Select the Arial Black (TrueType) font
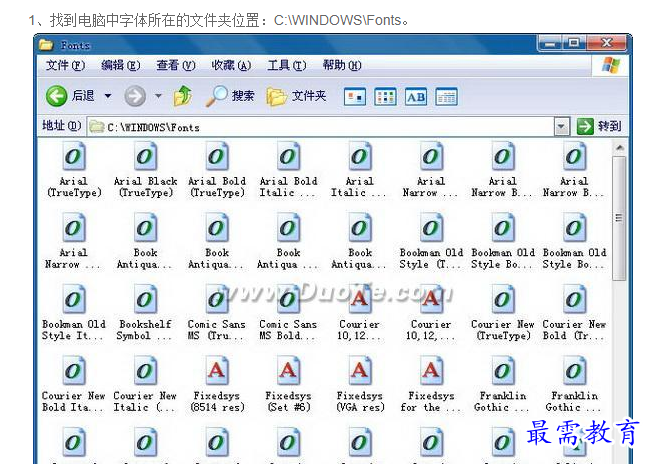The width and height of the screenshot is (648, 464). click(x=145, y=170)
